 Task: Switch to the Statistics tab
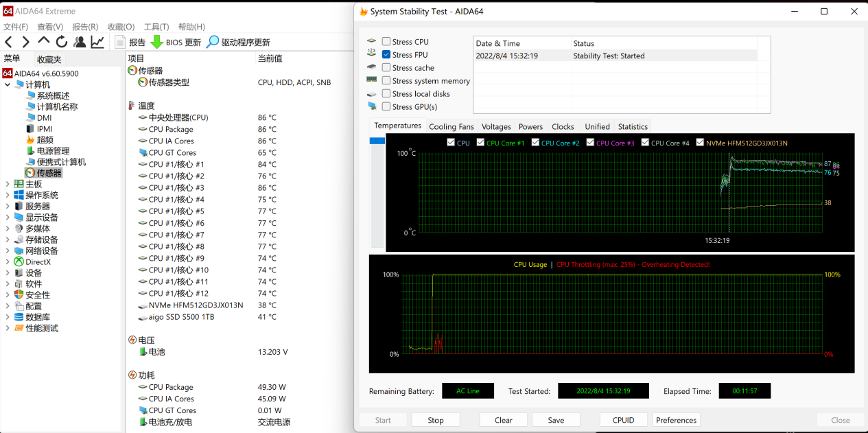(x=633, y=126)
